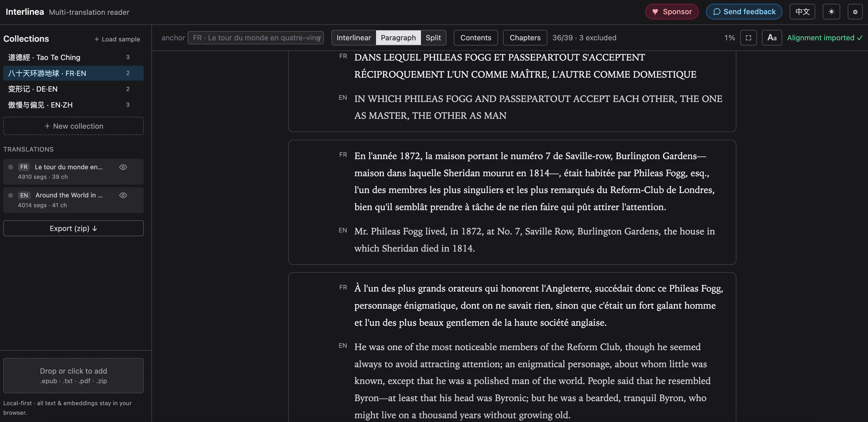Select the 傲慢与偏见 · EN·ZH collection
This screenshot has height=422, width=868.
(73, 105)
